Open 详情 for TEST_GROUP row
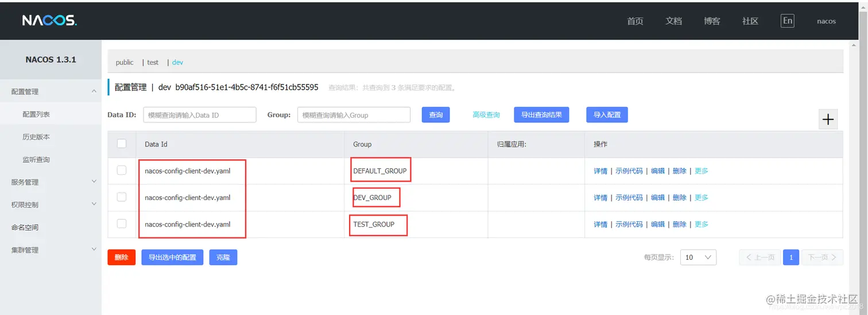868x315 pixels. coord(600,224)
